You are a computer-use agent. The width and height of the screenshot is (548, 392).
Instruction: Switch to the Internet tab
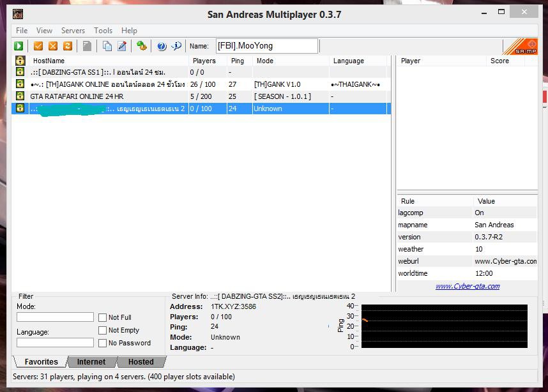pos(91,361)
